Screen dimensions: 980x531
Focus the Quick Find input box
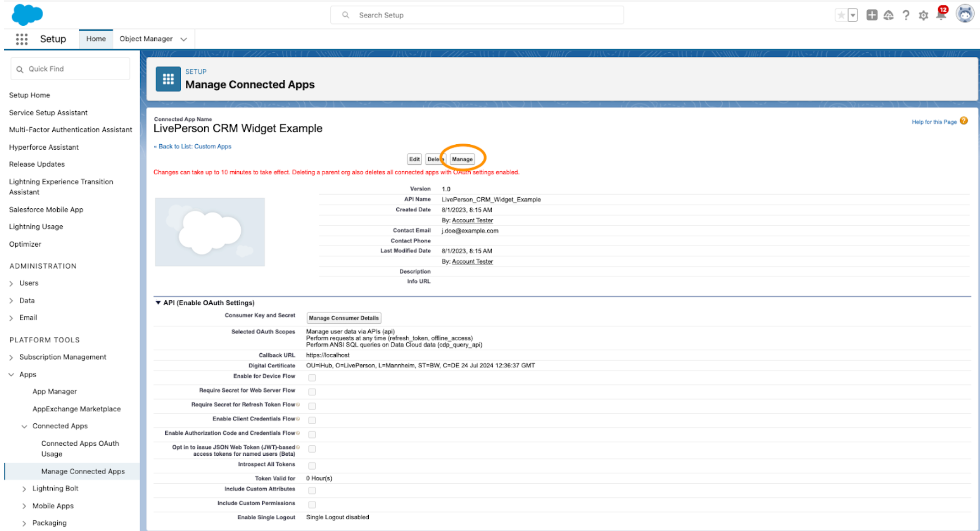point(70,69)
